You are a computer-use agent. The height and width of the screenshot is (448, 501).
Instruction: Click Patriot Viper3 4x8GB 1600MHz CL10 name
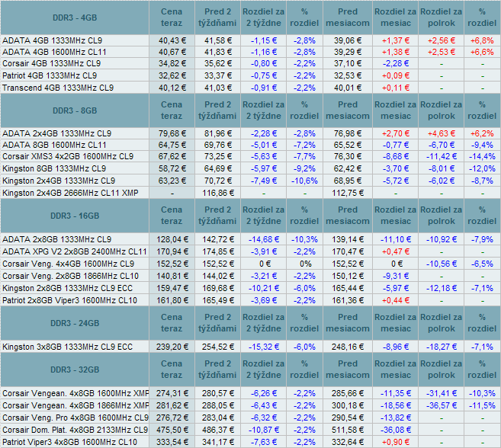[x=69, y=442]
